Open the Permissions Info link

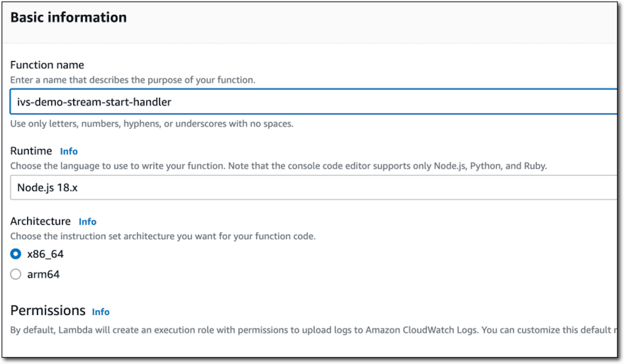point(101,312)
